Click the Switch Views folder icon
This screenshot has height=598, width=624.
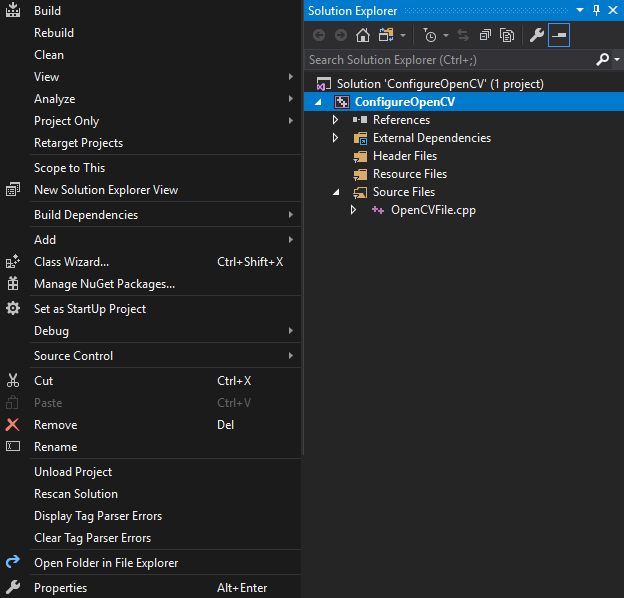point(386,36)
